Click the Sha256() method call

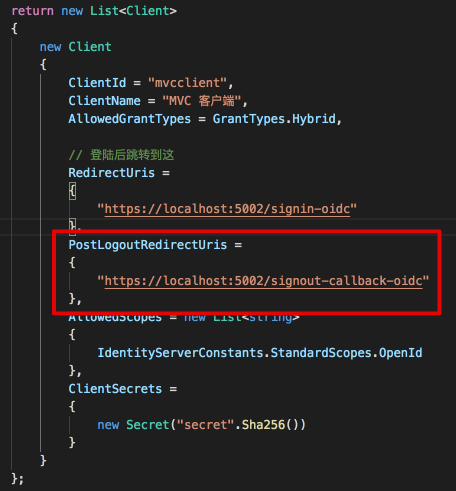tap(270, 425)
